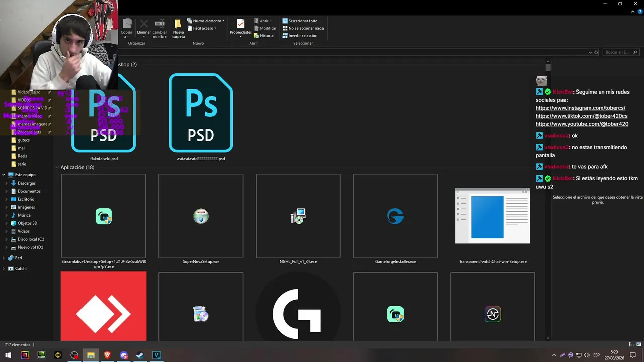This screenshot has height=362, width=644.
Task: Collapse the Aplicación (18) group
Action: pos(57,167)
